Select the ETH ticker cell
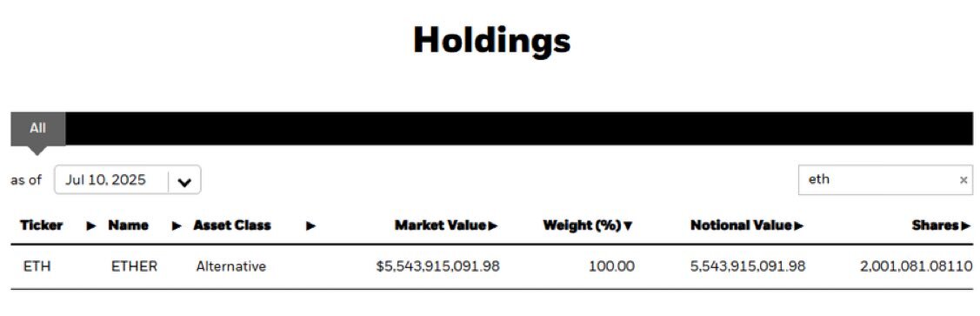Viewport: 980px width, 316px height. [x=37, y=266]
